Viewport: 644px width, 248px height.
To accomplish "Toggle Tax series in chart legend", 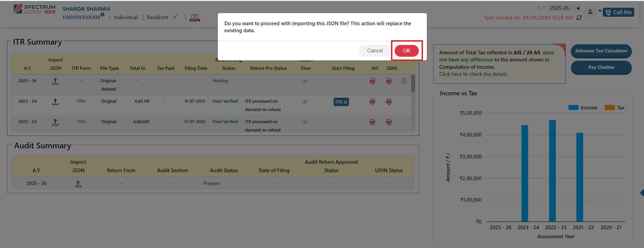I will click(614, 108).
